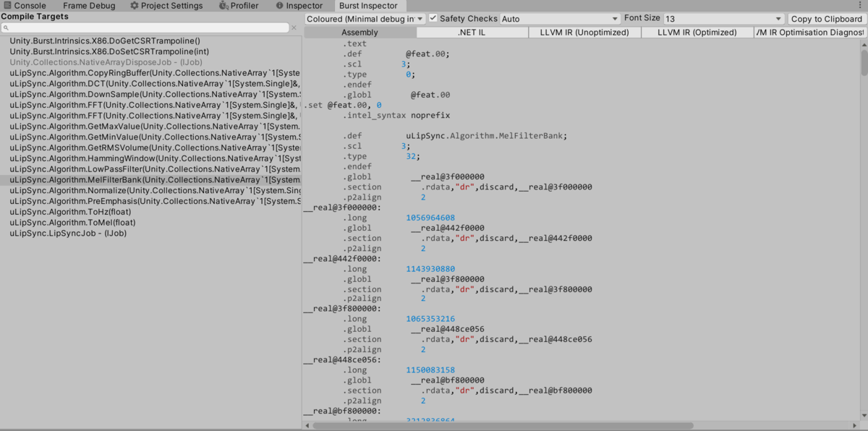Clear the compile targets search with X icon
The width and height of the screenshot is (868, 431).
point(294,27)
